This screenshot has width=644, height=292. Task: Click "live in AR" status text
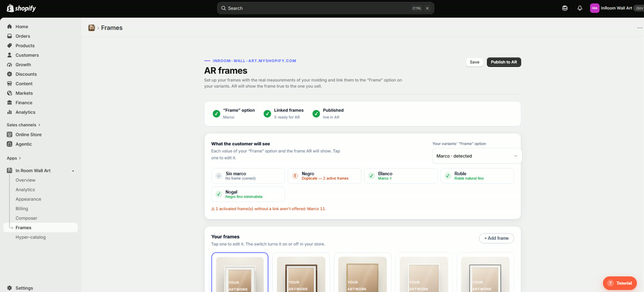coord(331,117)
